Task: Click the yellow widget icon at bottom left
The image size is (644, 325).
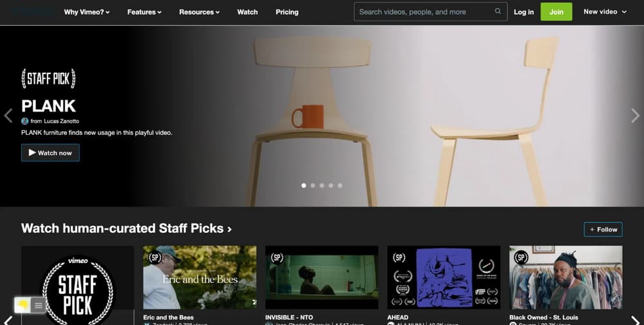Action: 23,305
